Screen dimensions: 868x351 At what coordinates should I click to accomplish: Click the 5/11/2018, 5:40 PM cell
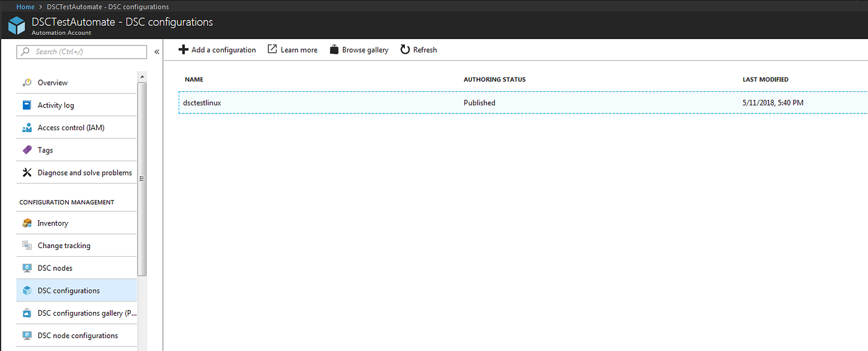click(x=773, y=103)
